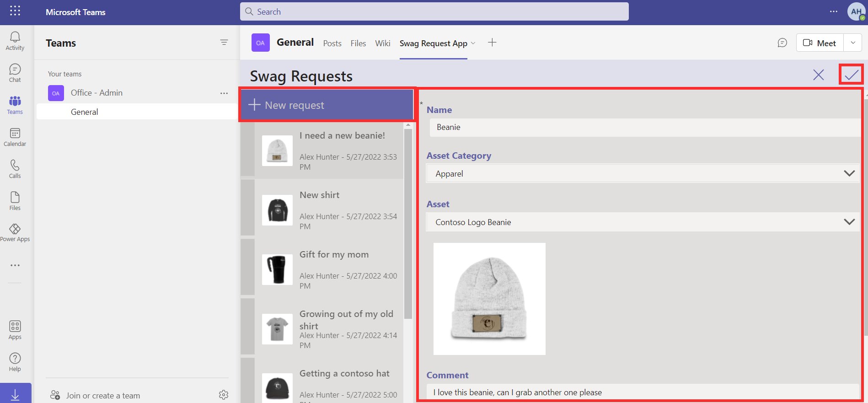Filter the teams list
The image size is (868, 403).
[224, 43]
